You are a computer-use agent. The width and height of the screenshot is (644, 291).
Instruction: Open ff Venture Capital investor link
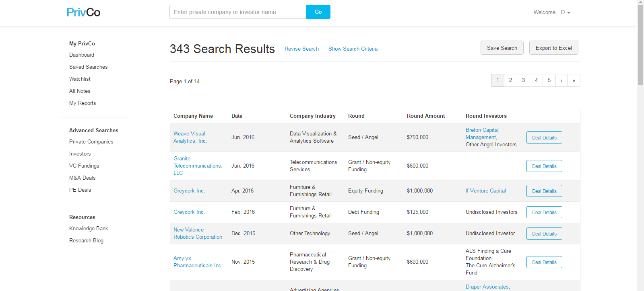click(x=486, y=191)
